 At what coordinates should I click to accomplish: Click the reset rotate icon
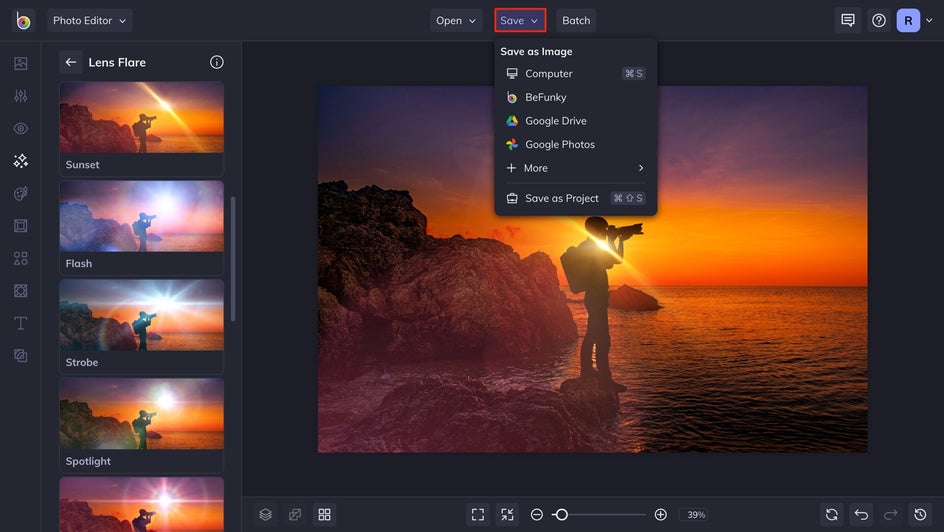coord(831,515)
